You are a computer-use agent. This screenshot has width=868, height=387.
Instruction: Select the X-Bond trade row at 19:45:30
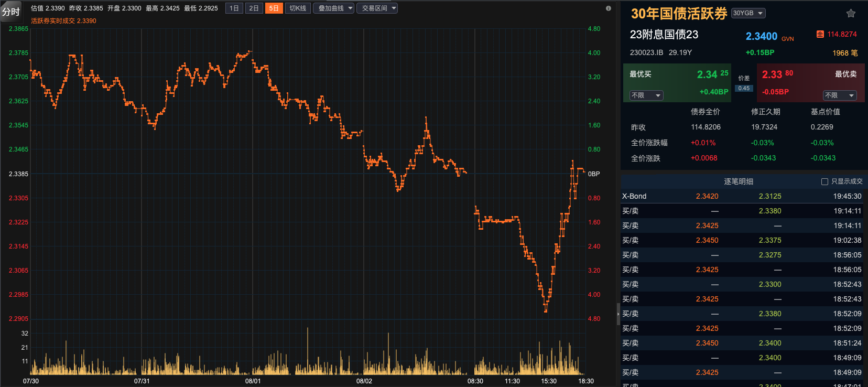click(x=741, y=196)
